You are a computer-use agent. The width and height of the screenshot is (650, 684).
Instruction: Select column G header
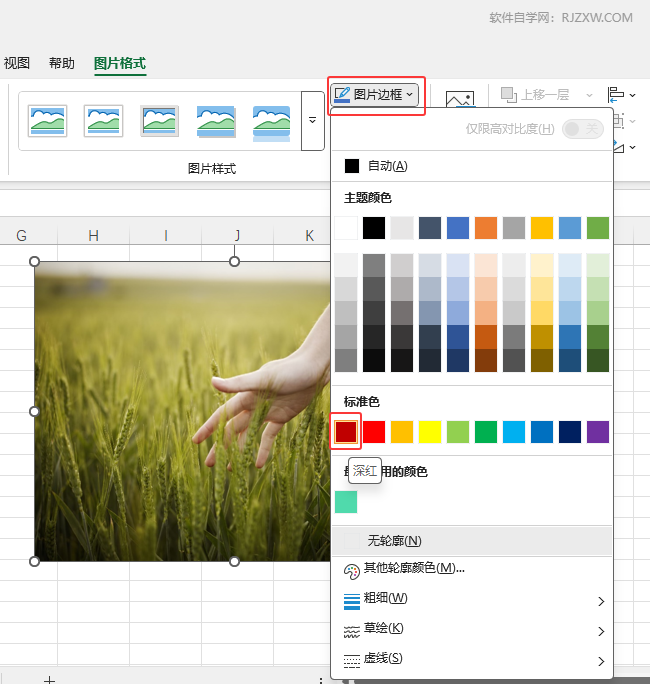click(x=21, y=236)
